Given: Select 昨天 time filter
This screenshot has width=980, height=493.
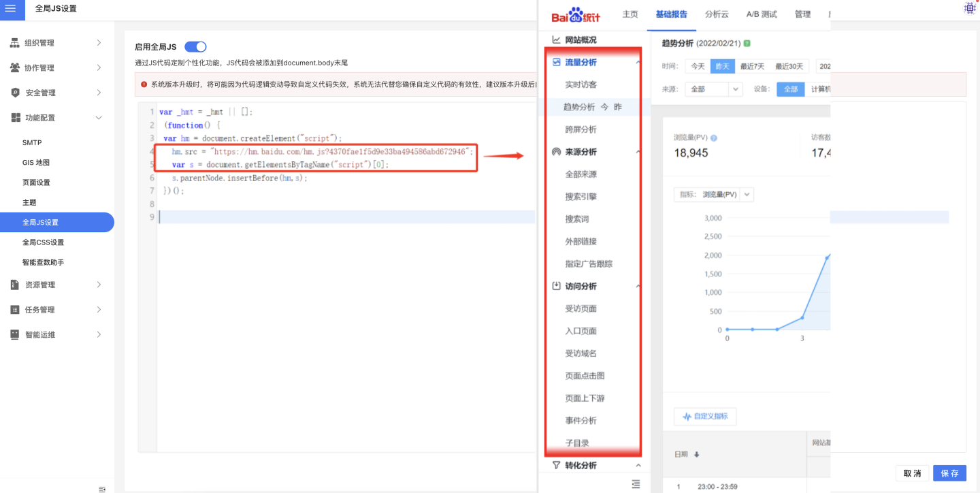Looking at the screenshot, I should pyautogui.click(x=721, y=67).
